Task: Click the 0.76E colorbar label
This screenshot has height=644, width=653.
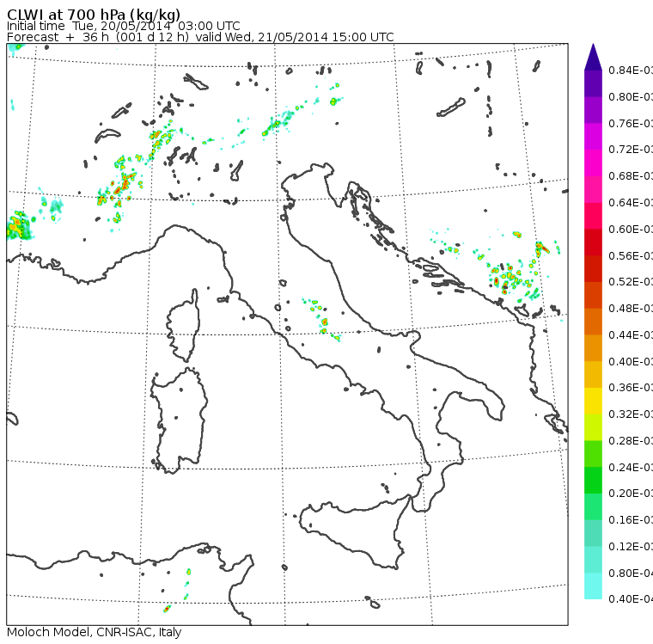Action: (631, 123)
